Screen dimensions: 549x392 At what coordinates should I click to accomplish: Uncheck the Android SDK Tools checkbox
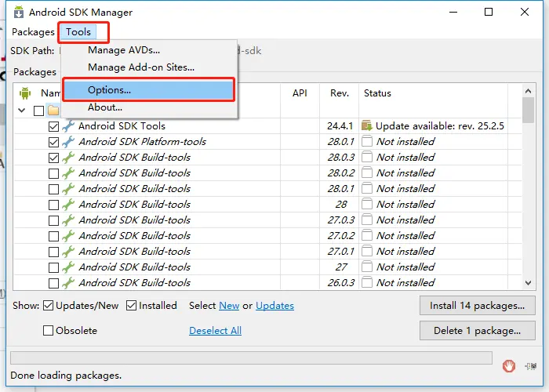coord(53,126)
